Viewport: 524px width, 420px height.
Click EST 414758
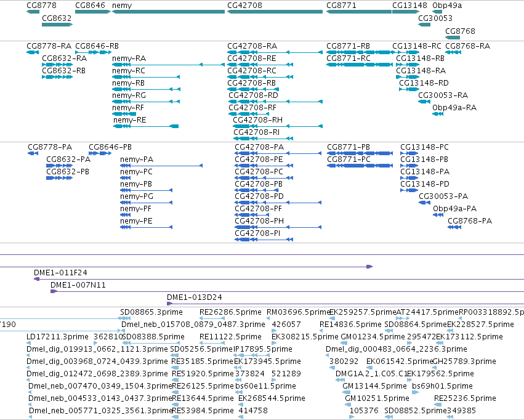tap(253, 411)
